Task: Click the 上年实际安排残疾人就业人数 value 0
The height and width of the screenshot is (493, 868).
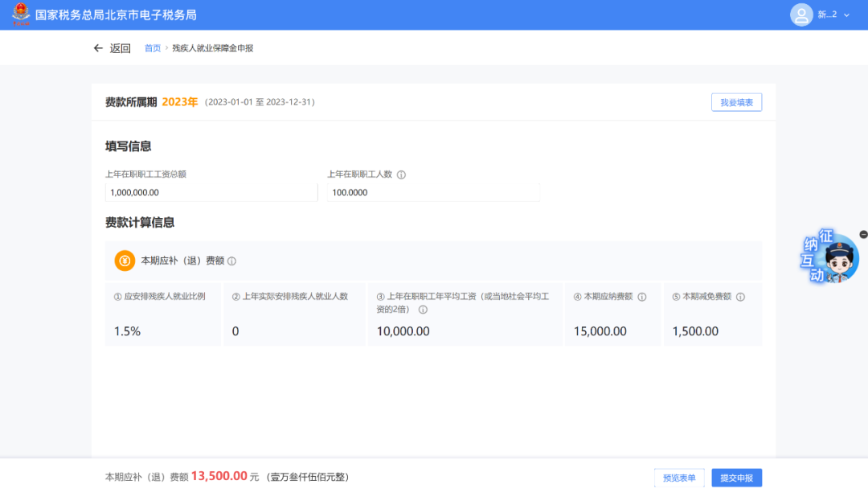Action: [235, 331]
